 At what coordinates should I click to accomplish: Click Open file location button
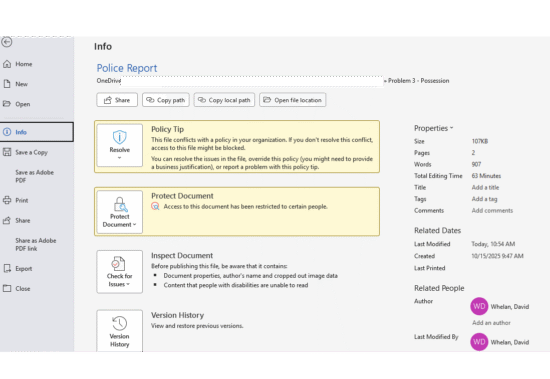(293, 100)
